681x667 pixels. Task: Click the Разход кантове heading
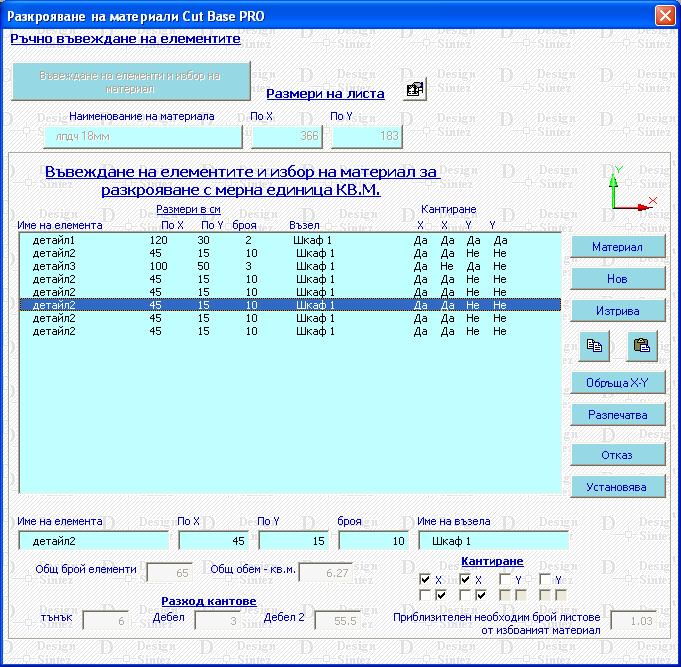(x=209, y=601)
